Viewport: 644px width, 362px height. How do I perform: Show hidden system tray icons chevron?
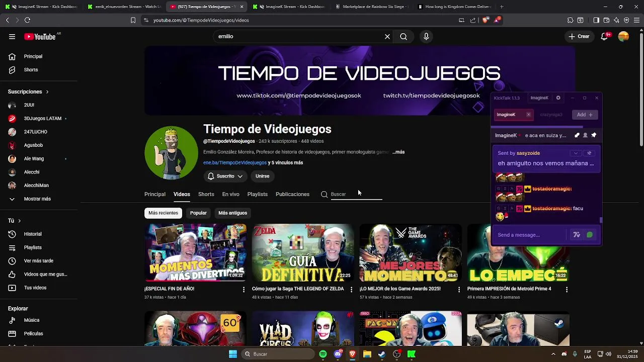coord(553,354)
